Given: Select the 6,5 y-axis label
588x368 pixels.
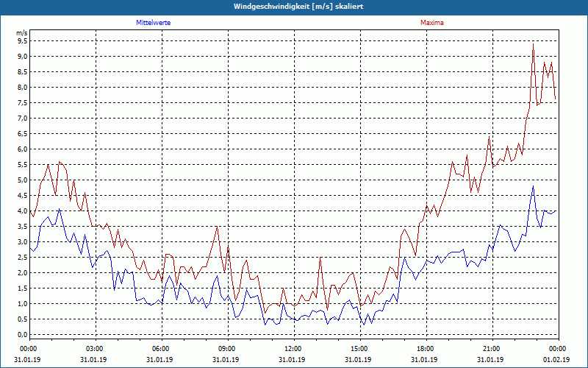Looking at the screenshot, I should click(x=22, y=134).
